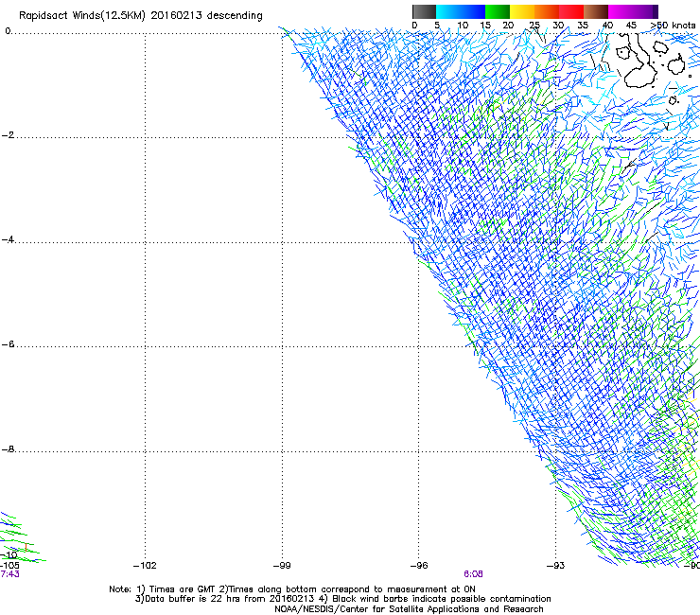Screen dimensions: 700x615
Task: Click the "25" legend speed label
Action: click(534, 26)
